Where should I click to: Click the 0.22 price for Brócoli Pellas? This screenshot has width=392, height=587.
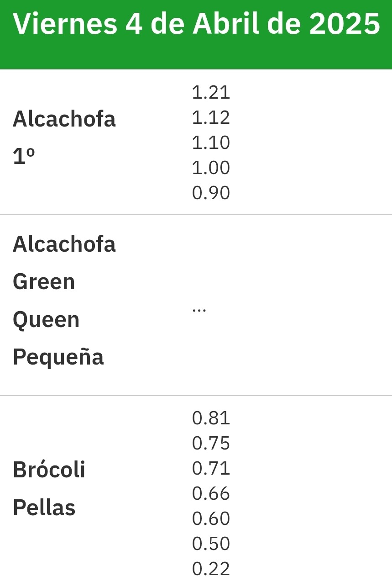click(x=211, y=569)
